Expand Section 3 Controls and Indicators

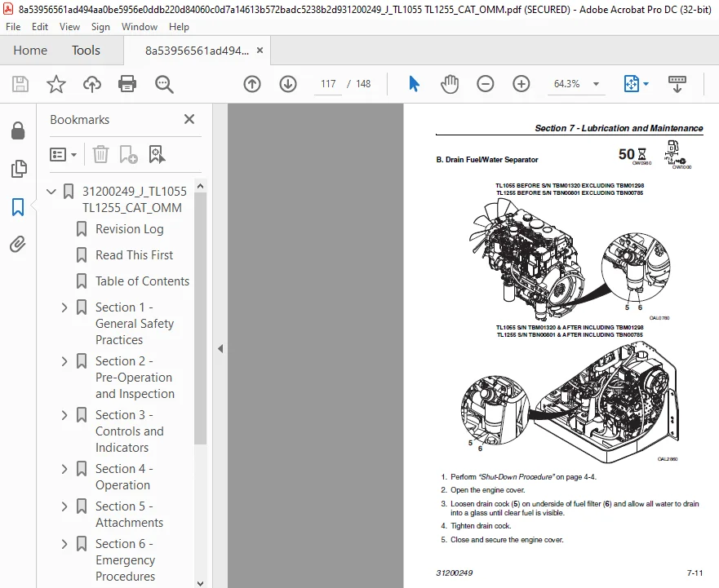point(64,415)
